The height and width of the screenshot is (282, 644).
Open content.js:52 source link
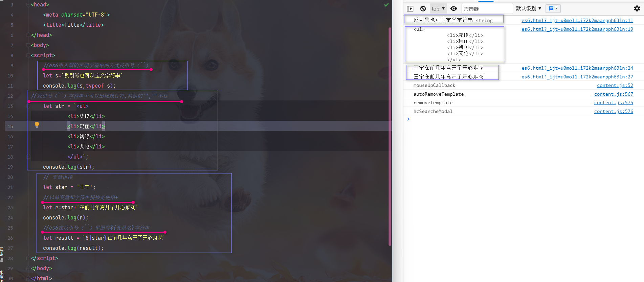coord(615,86)
